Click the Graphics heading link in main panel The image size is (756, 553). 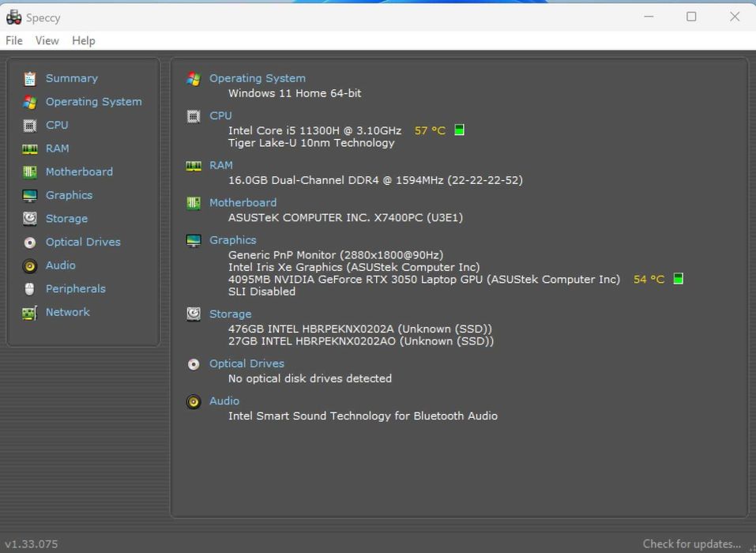coord(233,240)
